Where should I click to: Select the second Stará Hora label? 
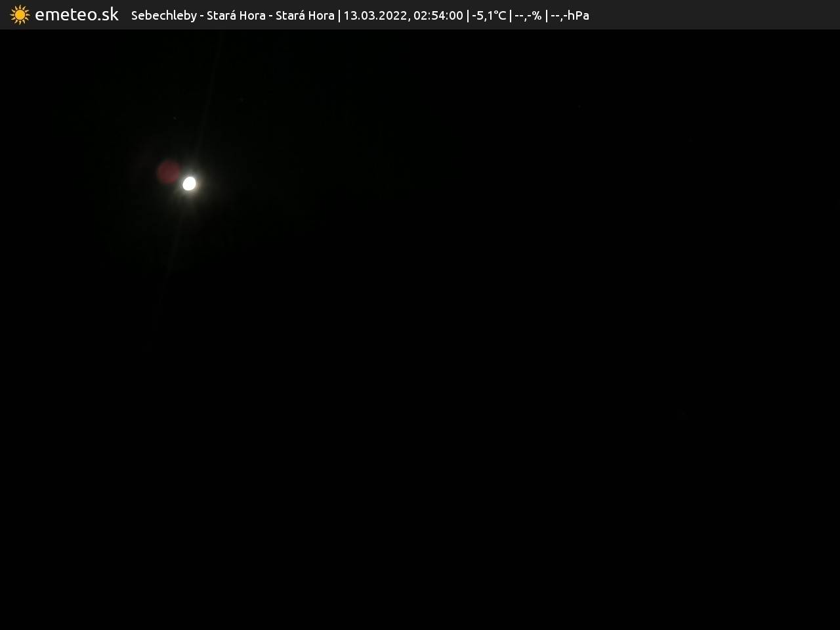coord(304,16)
